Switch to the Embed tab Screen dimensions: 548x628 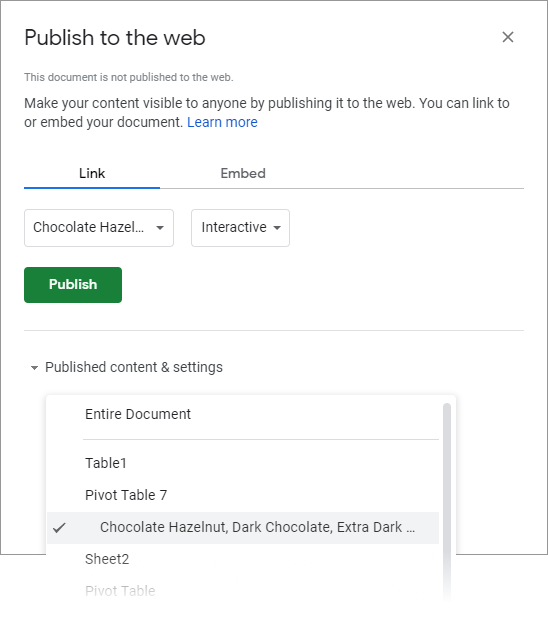click(x=243, y=173)
